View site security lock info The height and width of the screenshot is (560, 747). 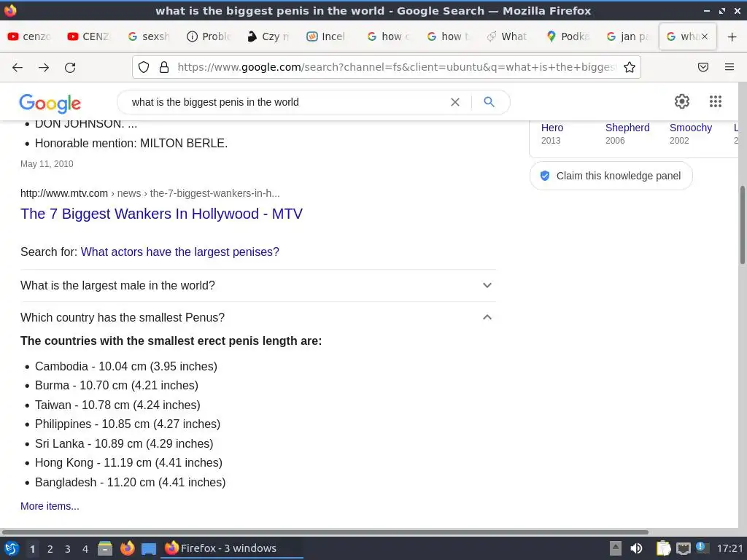coord(164,67)
